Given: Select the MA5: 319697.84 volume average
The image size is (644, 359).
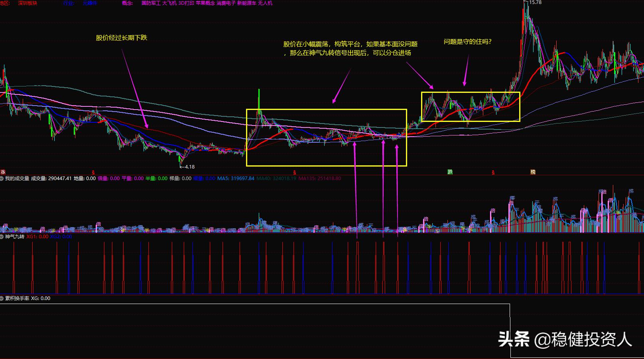Looking at the screenshot, I should tap(236, 179).
